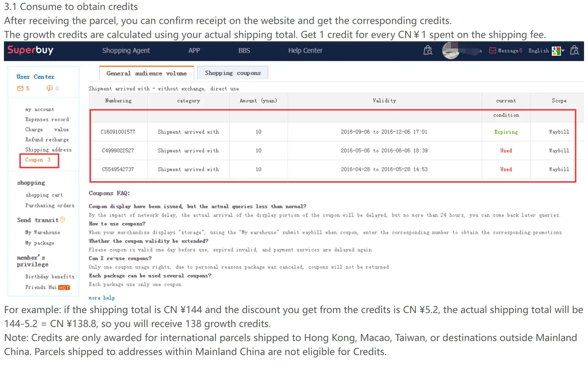Click coupon number C4999022527
The image size is (588, 369).
(118, 150)
